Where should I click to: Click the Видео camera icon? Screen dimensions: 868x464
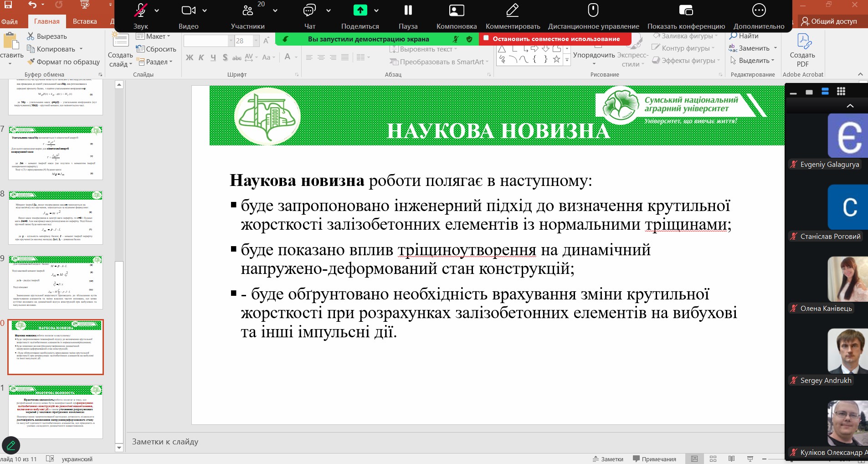[x=188, y=10]
